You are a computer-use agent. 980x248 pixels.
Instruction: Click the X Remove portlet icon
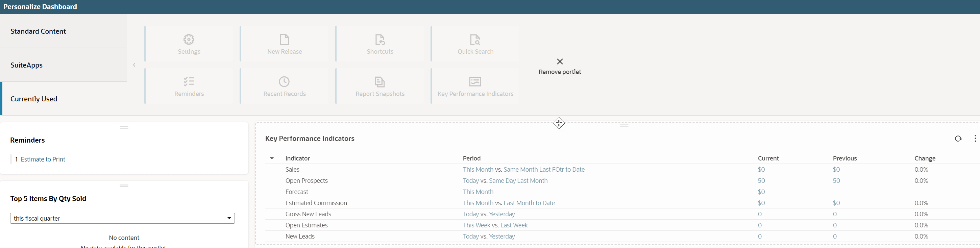(x=560, y=61)
